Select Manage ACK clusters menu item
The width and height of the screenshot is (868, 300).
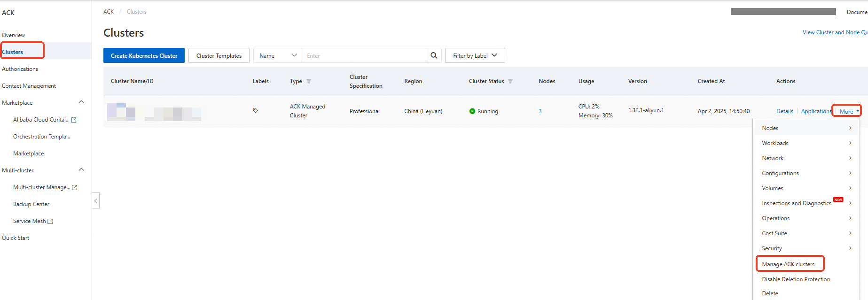(x=789, y=264)
